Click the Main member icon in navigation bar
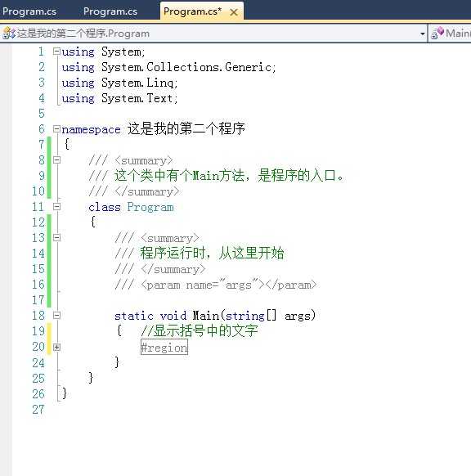Screen dimensions: 471x476 [x=437, y=33]
